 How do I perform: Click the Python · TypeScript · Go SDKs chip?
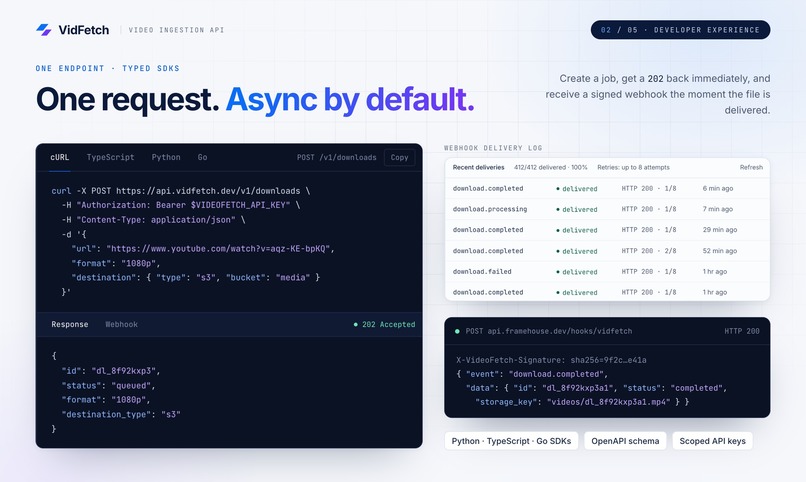point(511,441)
